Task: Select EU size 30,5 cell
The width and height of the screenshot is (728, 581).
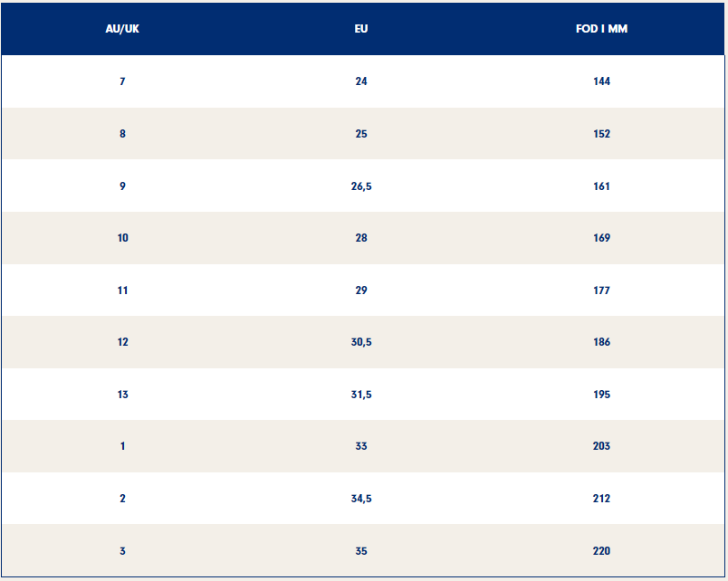Action: 361,342
